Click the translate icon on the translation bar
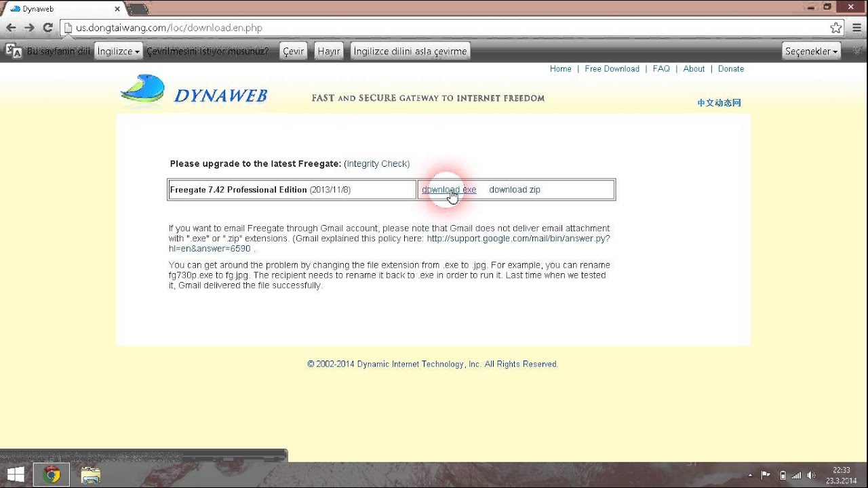868x488 pixels. pyautogui.click(x=14, y=52)
